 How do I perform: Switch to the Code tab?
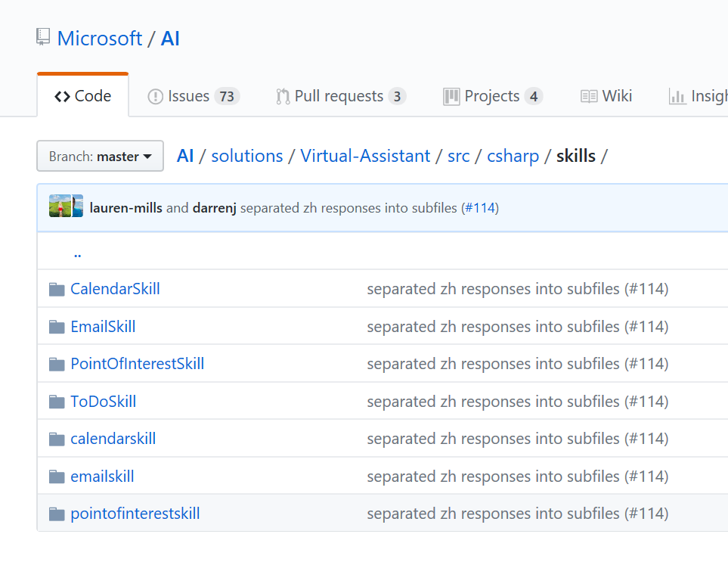pos(82,95)
